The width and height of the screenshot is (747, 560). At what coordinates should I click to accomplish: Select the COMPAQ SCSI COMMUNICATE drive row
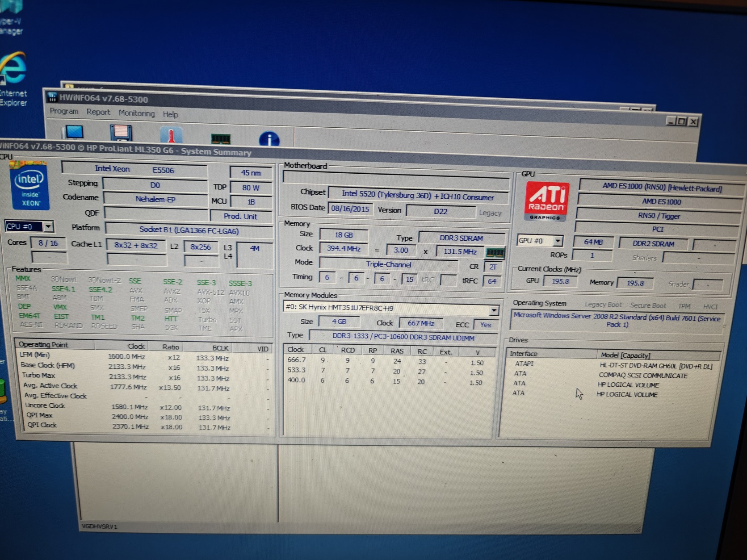(611, 375)
